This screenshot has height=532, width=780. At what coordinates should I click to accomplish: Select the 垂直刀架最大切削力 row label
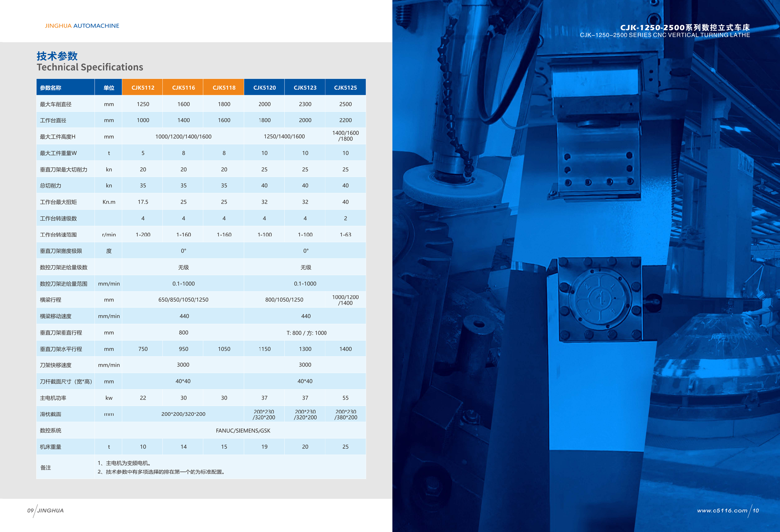click(x=63, y=170)
